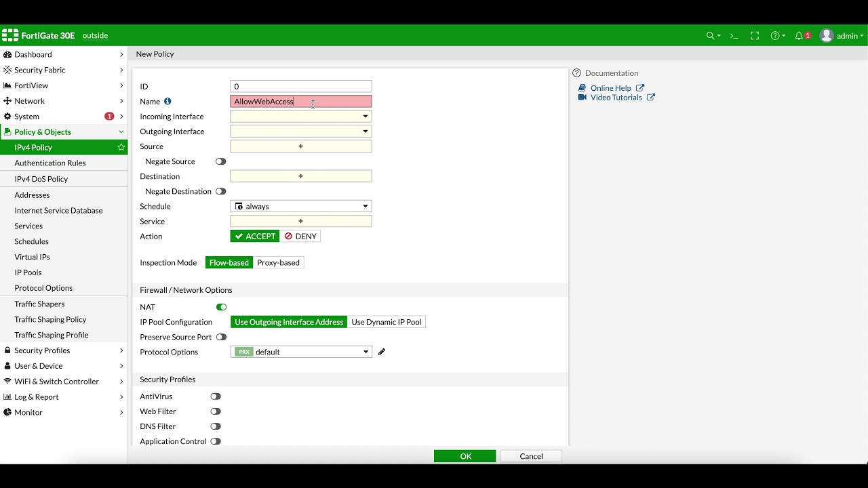868x488 pixels.
Task: Toggle Negate Destination switch
Action: click(220, 191)
